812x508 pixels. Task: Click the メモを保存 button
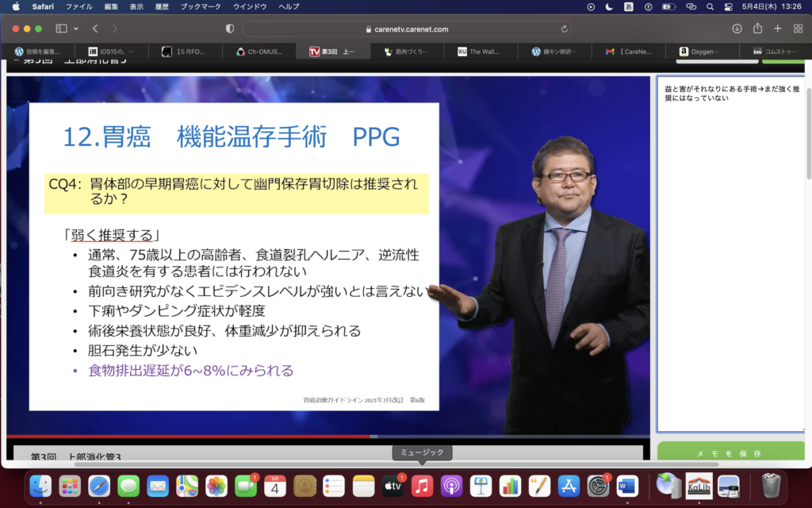click(729, 453)
